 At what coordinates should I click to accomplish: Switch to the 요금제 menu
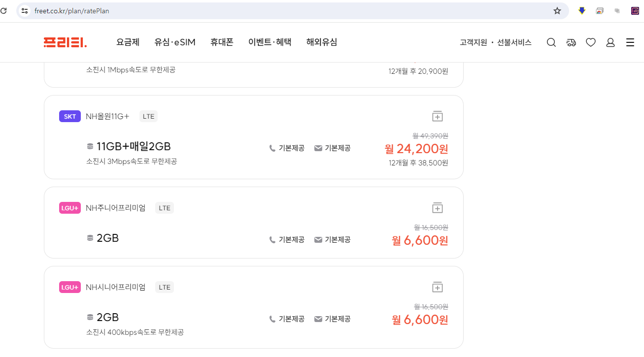tap(127, 42)
